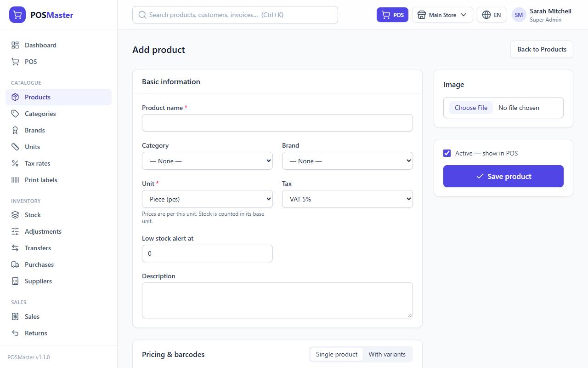Click the Products box icon
588x368 pixels.
[15, 97]
